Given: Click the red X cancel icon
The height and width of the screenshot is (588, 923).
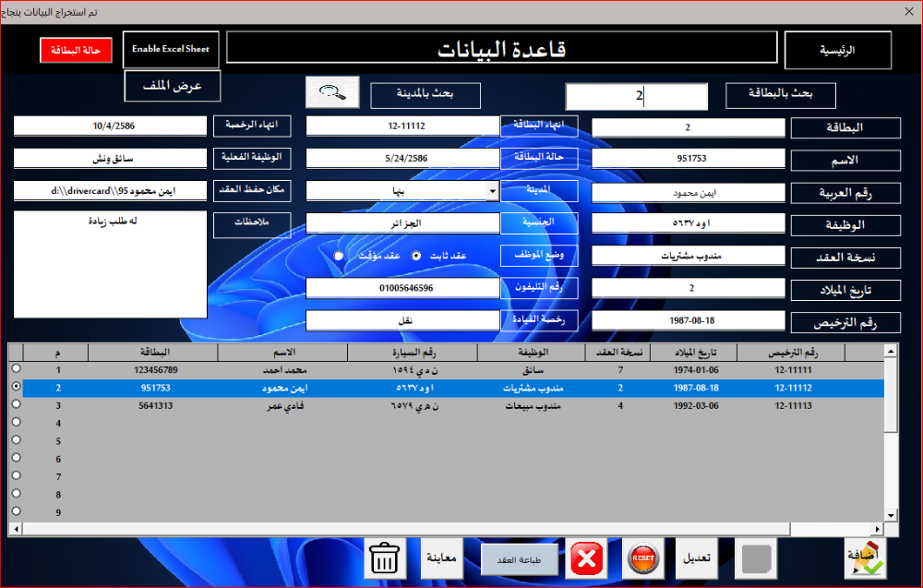Looking at the screenshot, I should (x=586, y=558).
